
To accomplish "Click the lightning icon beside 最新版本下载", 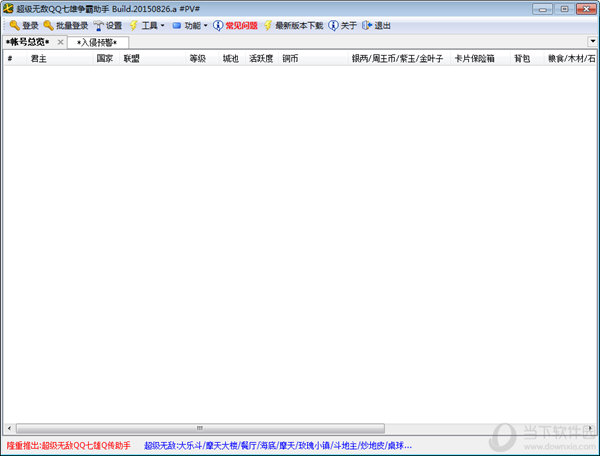I will tap(268, 26).
